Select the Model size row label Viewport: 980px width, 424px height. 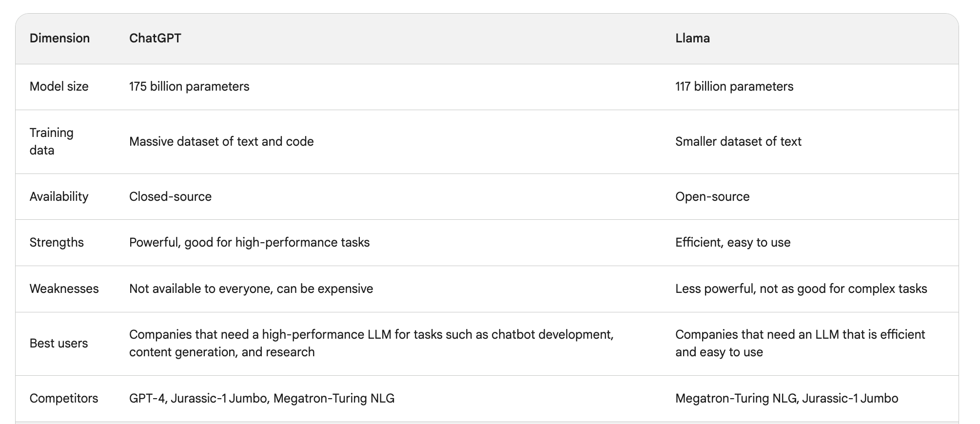(x=59, y=86)
